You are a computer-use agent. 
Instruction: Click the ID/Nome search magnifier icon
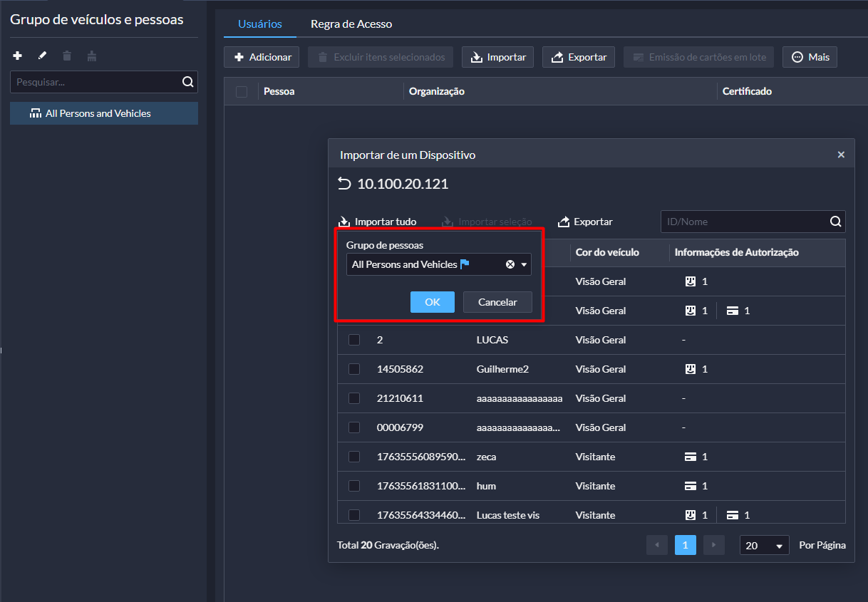pos(835,222)
